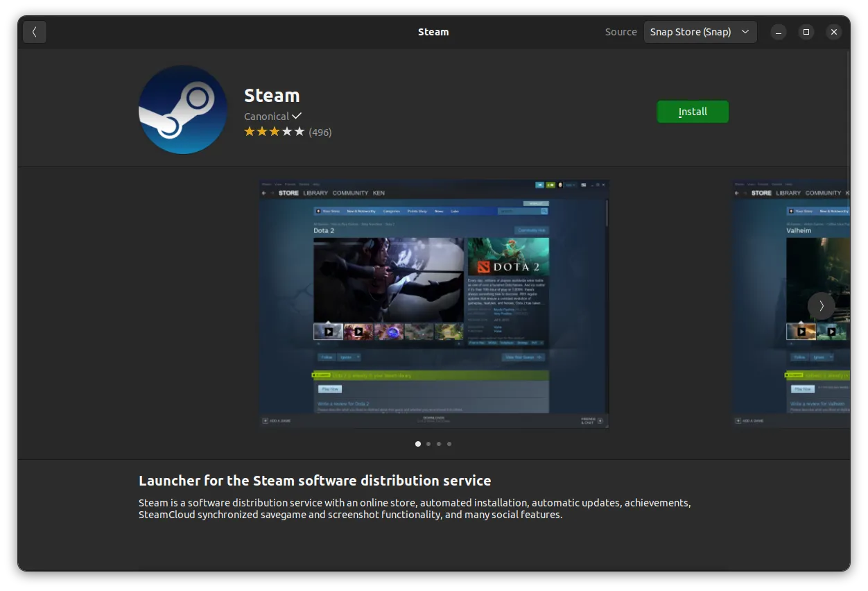Select the third carousel page dot
This screenshot has width=868, height=591.
click(439, 444)
